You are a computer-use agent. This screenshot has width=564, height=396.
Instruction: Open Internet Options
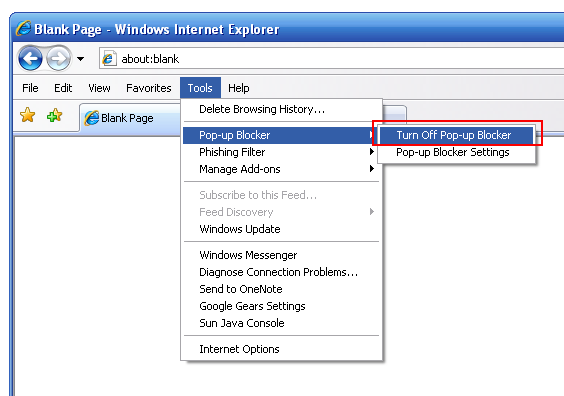(x=281, y=349)
